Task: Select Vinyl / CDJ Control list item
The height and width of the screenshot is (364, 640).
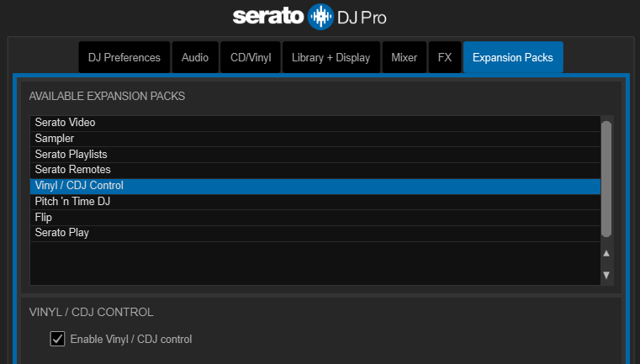Action: [79, 186]
